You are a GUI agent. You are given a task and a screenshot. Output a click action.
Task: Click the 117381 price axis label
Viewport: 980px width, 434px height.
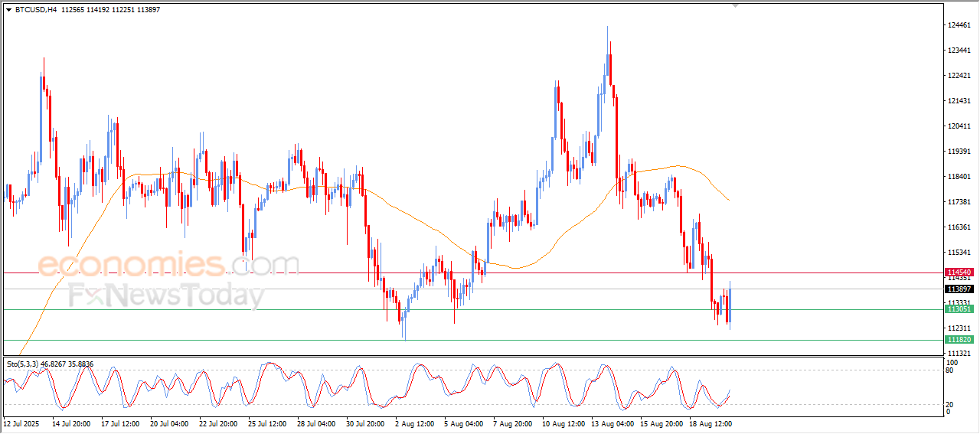(959, 202)
